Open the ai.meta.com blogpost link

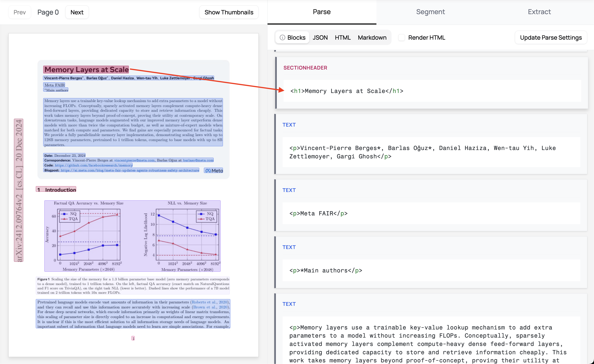click(x=130, y=170)
